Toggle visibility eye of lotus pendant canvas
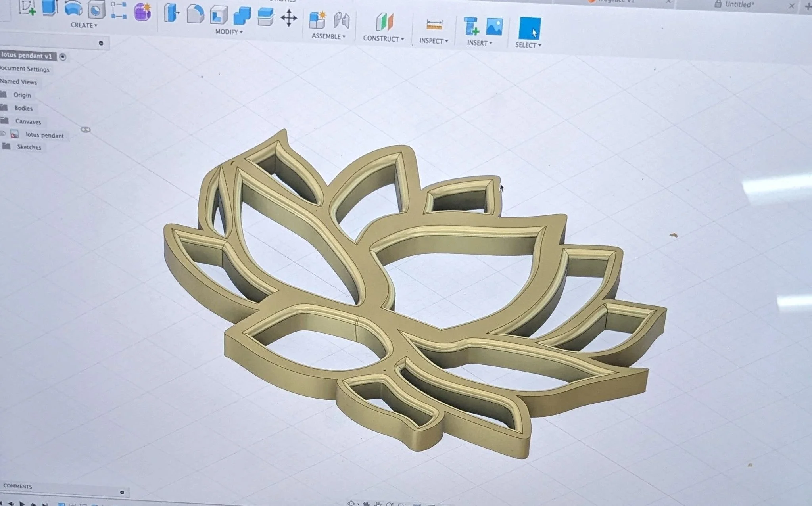Image resolution: width=812 pixels, height=506 pixels. tap(3, 134)
